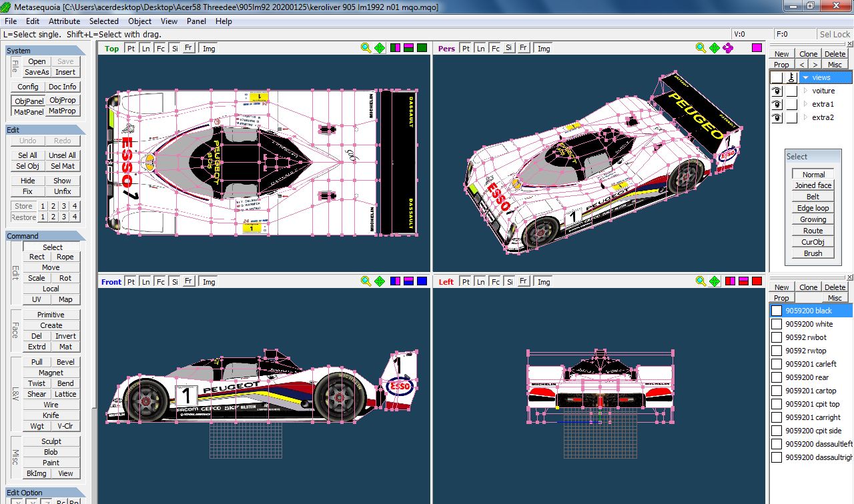
Task: Open the Object menu
Action: pyautogui.click(x=140, y=21)
